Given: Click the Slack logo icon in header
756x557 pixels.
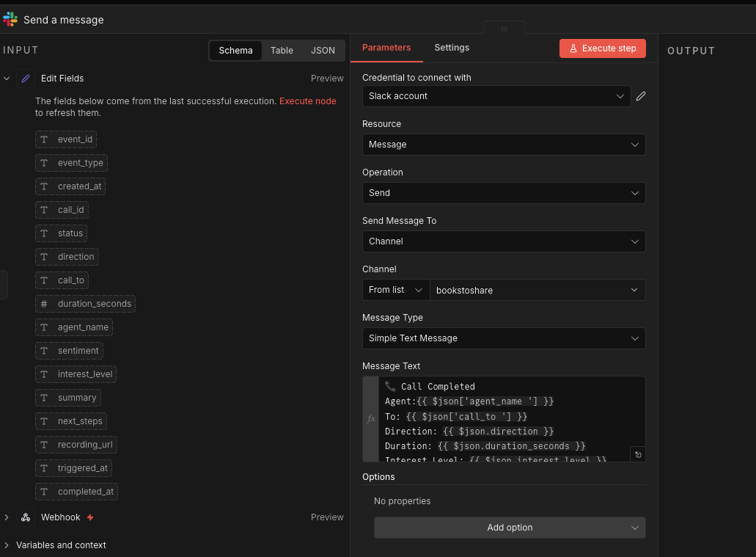Looking at the screenshot, I should [x=10, y=20].
